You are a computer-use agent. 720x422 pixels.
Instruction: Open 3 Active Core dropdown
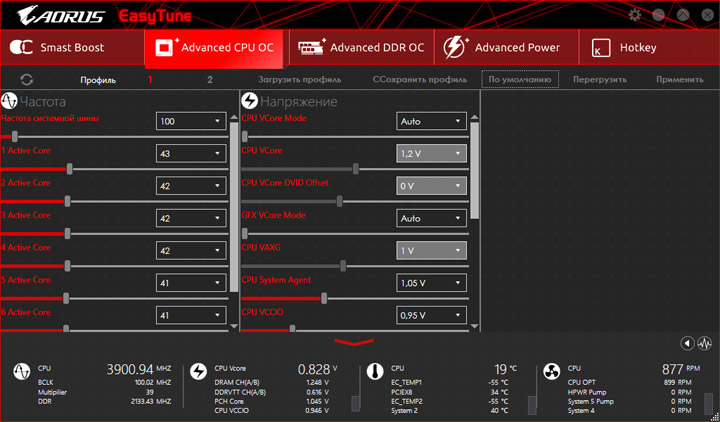191,218
